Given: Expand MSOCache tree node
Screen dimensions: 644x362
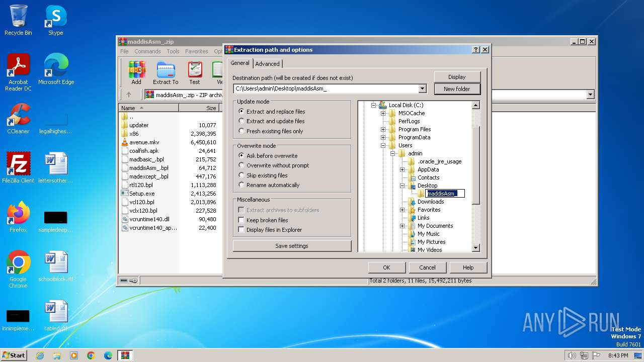Looking at the screenshot, I should click(383, 113).
